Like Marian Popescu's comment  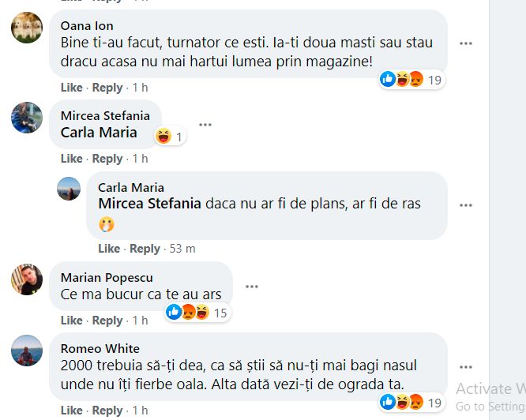(71, 321)
